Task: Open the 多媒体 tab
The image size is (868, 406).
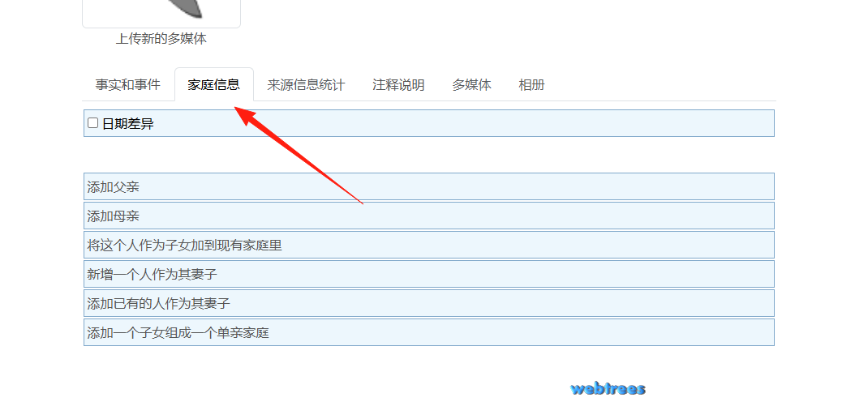Action: [471, 84]
